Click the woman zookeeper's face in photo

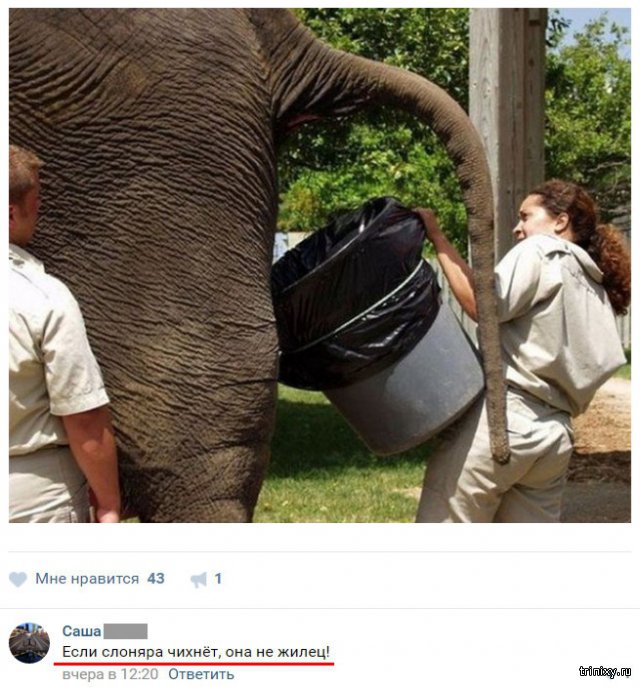532,217
